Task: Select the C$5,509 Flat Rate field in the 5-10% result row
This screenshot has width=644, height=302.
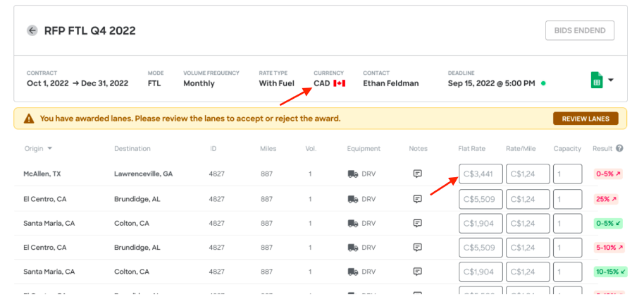Action: tap(481, 248)
